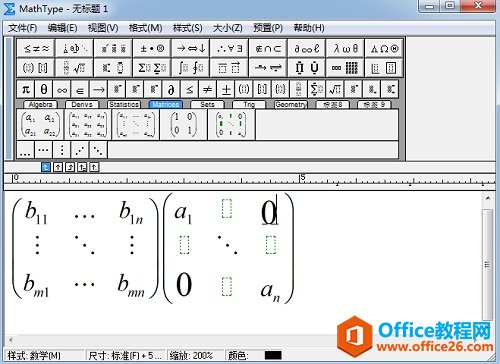The image size is (500, 364).
Task: Open the 样式(S) menu
Action: (x=188, y=28)
